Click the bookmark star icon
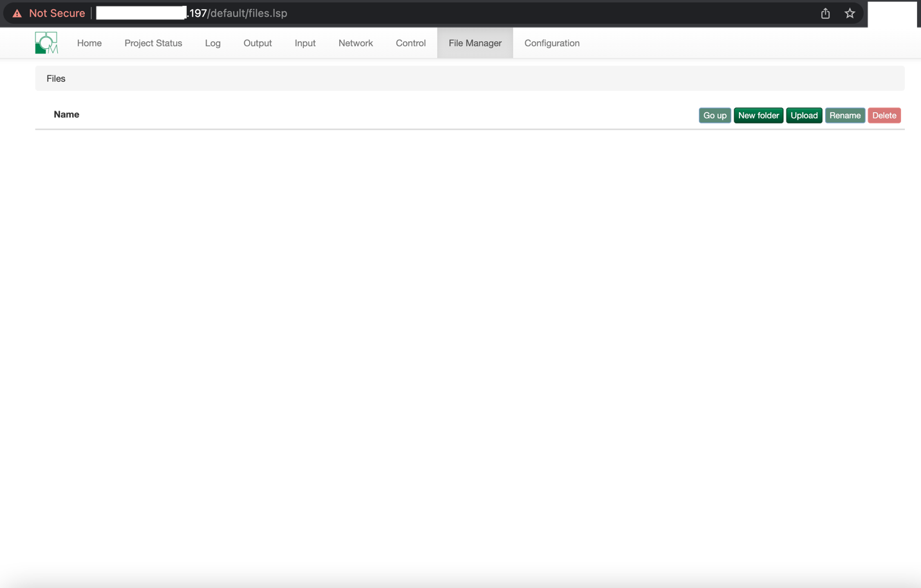The height and width of the screenshot is (588, 921). coord(850,13)
